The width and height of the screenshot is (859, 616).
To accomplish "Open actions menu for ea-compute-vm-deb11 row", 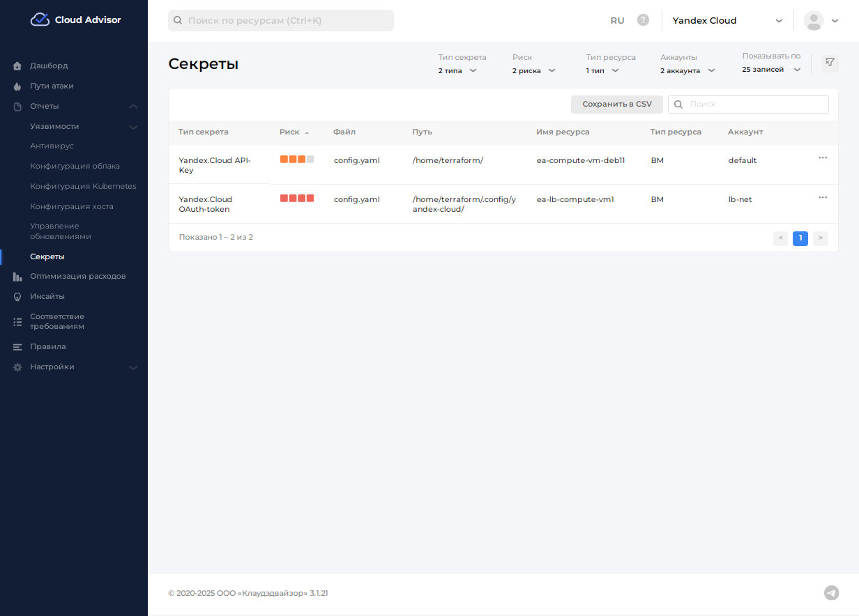I will (x=823, y=158).
